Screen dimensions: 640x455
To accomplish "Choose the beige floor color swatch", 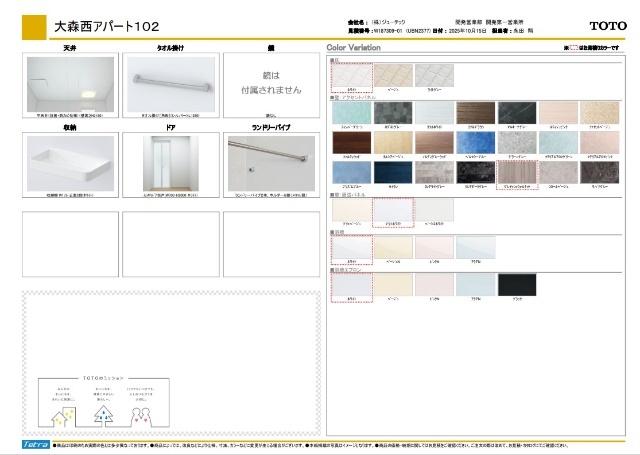I will point(392,76).
